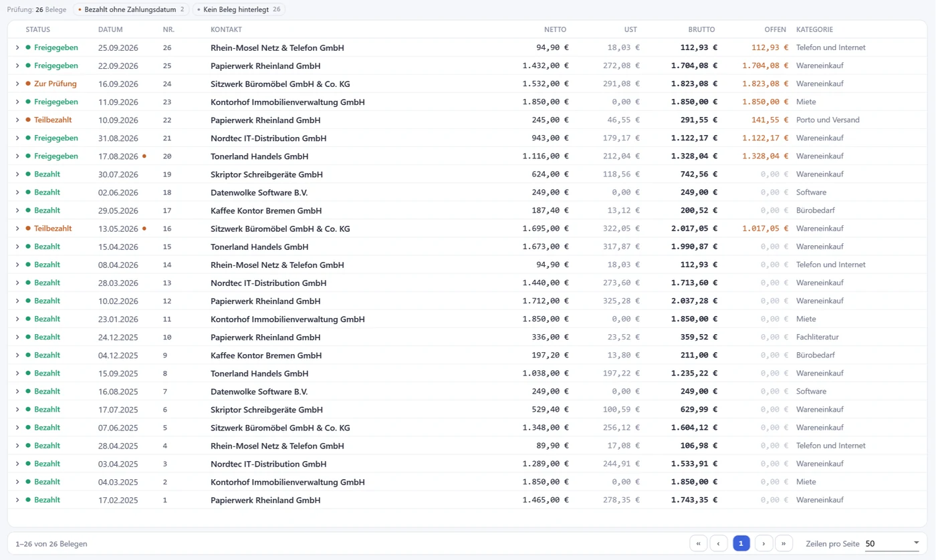Viewport: 936px width, 560px height.
Task: Sort by the Kontakt column header
Action: tap(226, 30)
